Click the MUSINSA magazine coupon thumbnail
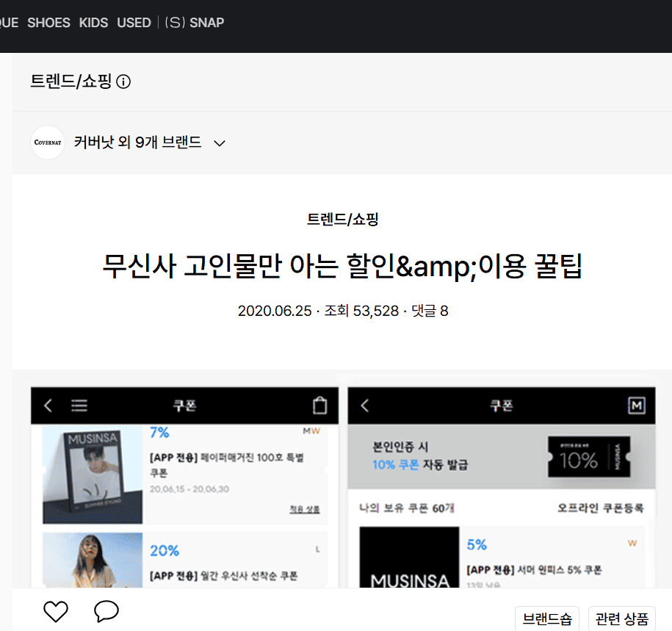The height and width of the screenshot is (631, 672). click(x=93, y=475)
